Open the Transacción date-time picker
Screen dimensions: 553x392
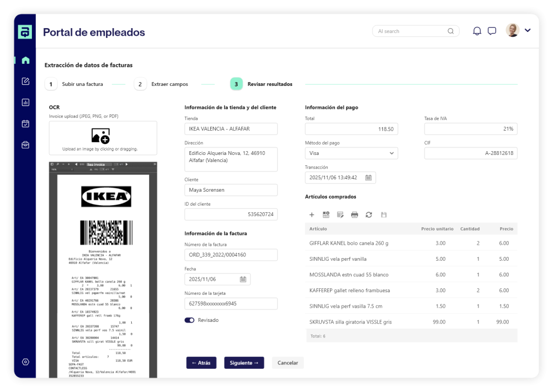tap(368, 178)
